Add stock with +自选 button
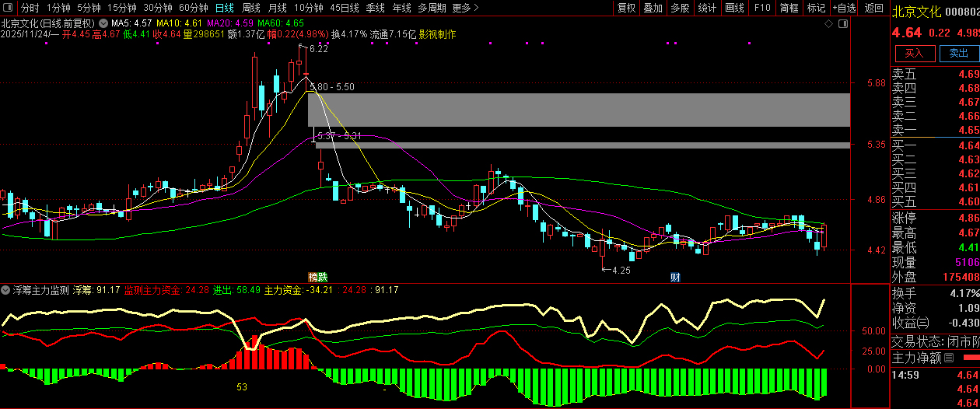 (844, 8)
